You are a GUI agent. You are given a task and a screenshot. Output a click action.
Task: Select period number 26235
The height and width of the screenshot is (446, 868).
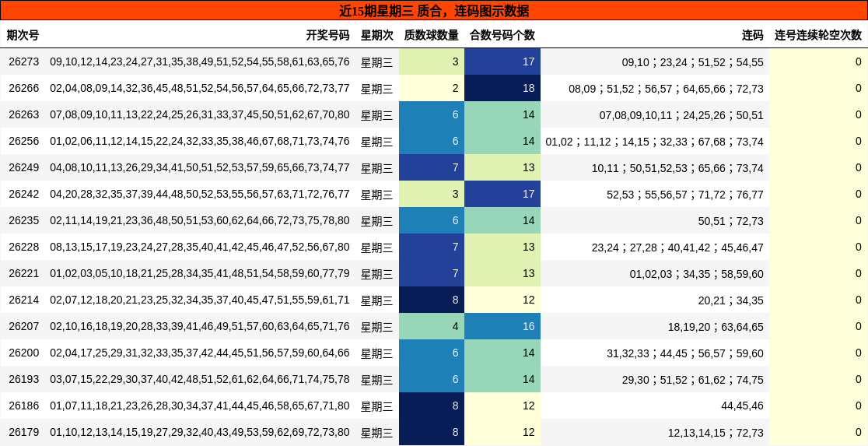pos(24,220)
